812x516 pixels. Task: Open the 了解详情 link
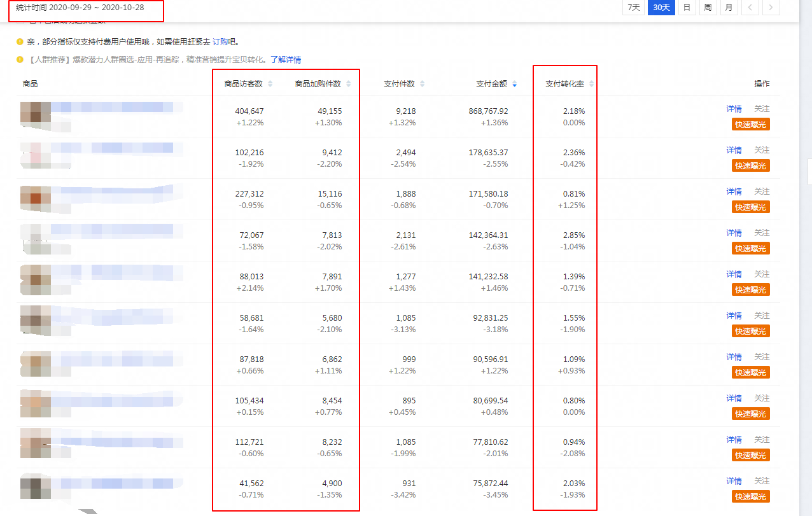click(286, 60)
